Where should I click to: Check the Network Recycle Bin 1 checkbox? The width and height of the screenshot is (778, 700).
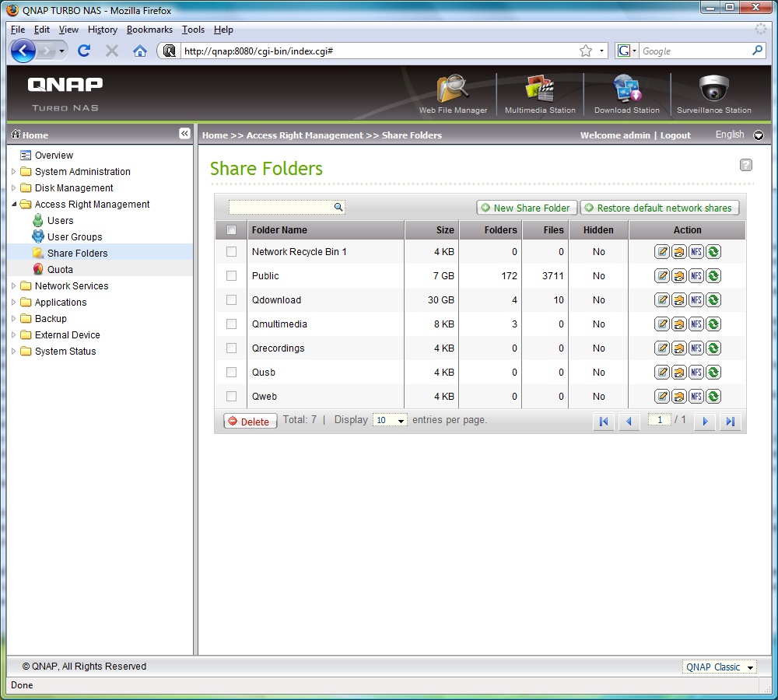click(x=231, y=251)
